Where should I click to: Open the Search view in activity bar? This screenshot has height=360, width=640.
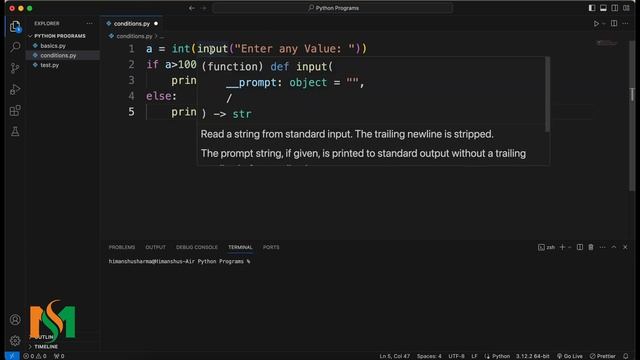[x=15, y=47]
